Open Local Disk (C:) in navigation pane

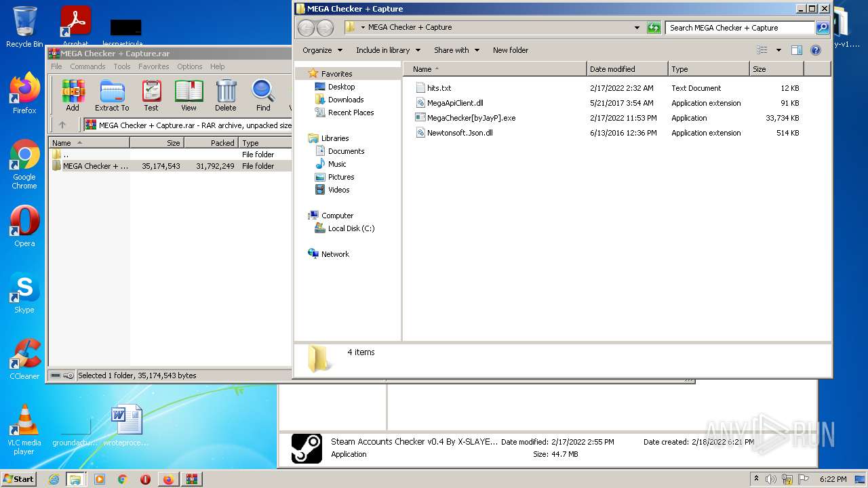pos(351,228)
